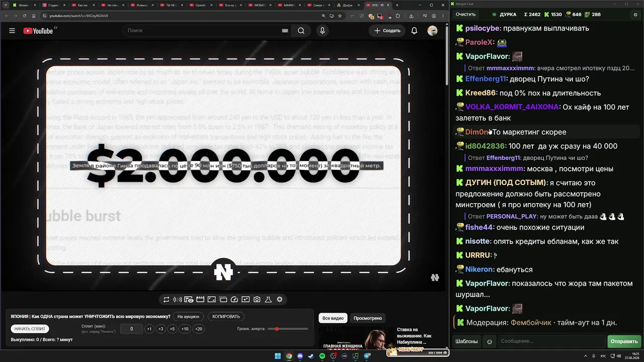Click the На аукцион button
The height and width of the screenshot is (362, 644).
click(189, 317)
